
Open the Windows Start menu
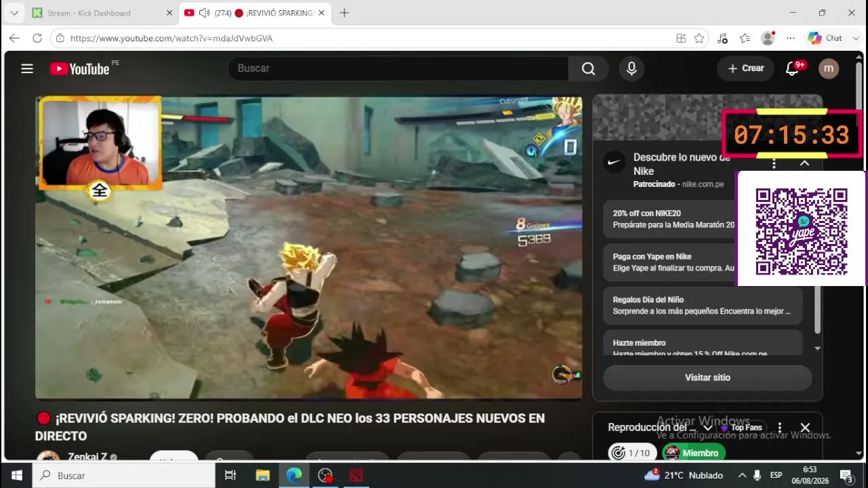pos(16,475)
